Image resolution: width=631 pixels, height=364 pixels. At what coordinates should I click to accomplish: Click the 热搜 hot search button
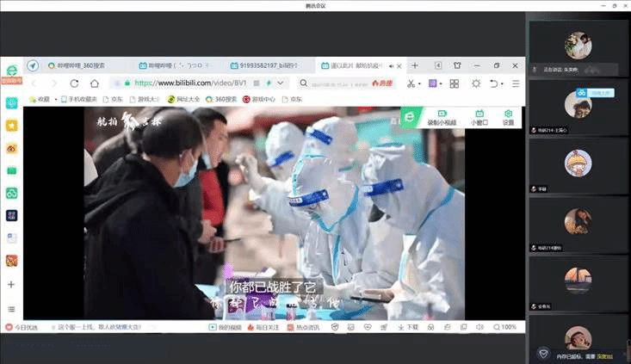[x=384, y=83]
